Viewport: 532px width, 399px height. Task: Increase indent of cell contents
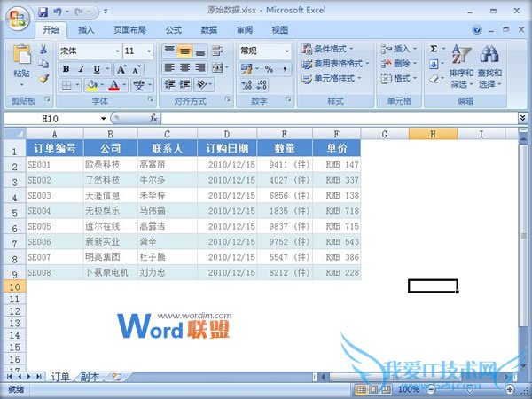click(x=184, y=84)
